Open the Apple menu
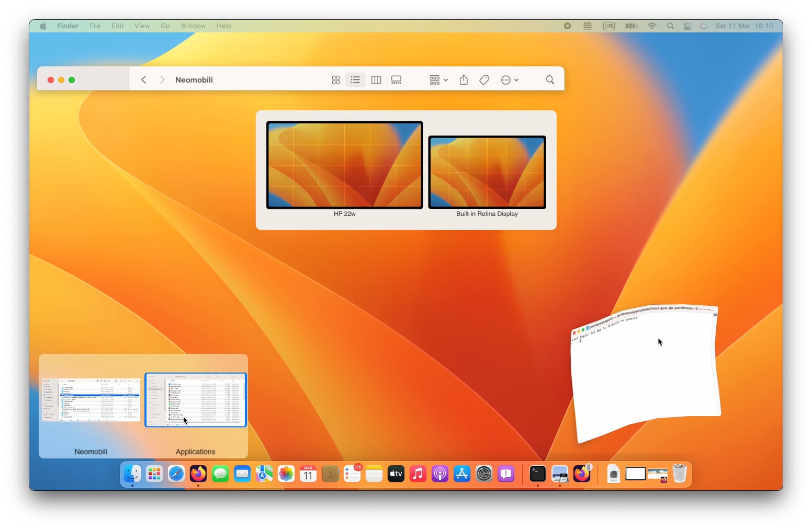The image size is (812, 529). click(x=43, y=26)
